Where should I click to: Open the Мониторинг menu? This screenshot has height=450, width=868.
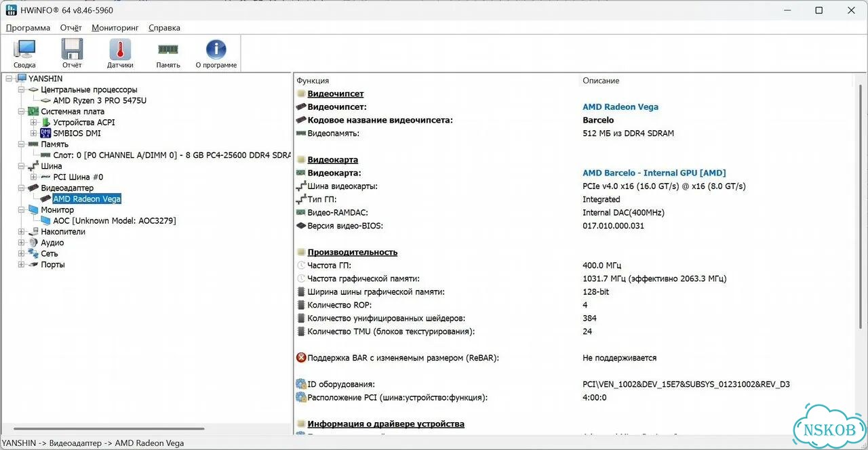pos(115,28)
